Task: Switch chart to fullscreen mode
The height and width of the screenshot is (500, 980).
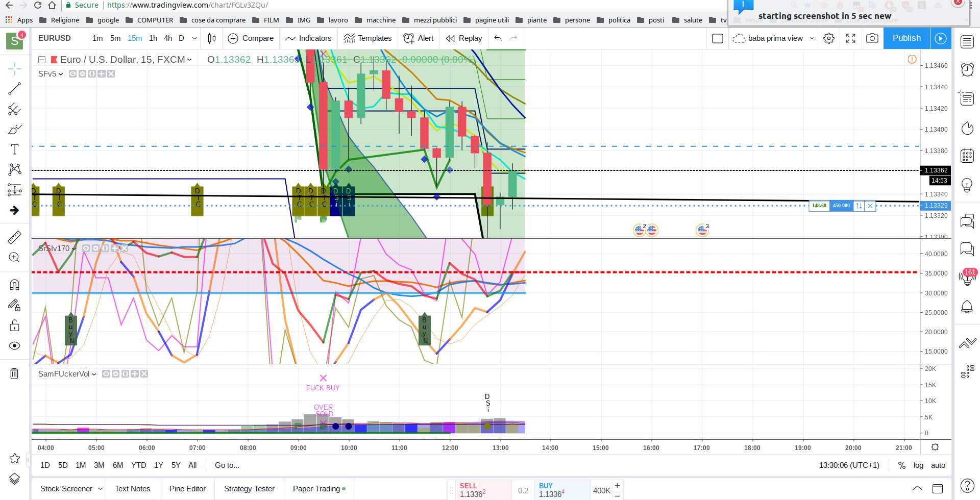Action: [x=850, y=38]
